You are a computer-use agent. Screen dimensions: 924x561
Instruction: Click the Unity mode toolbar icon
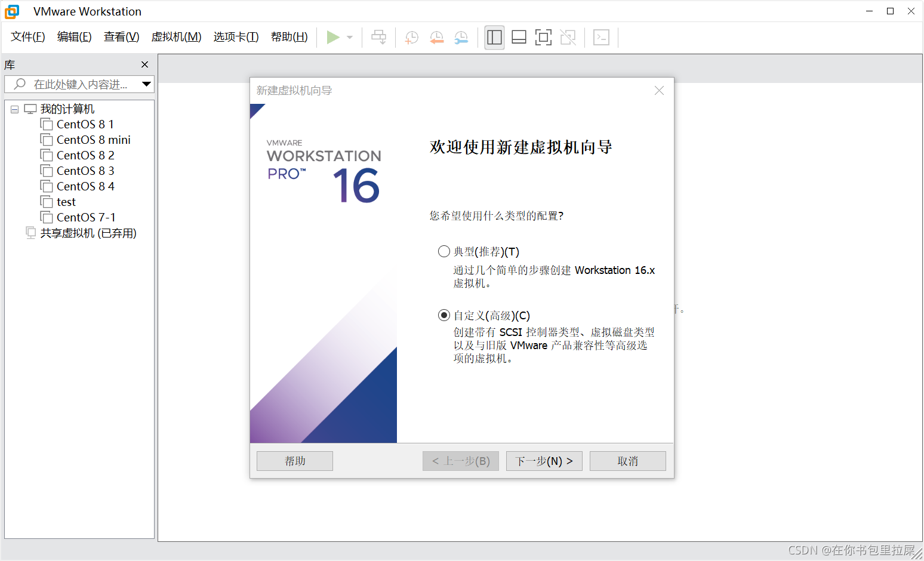pyautogui.click(x=568, y=37)
